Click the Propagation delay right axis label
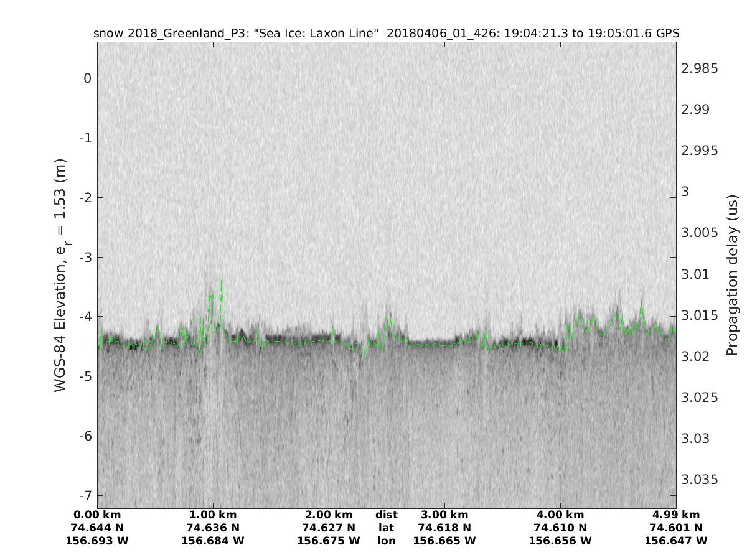747x560 pixels. (x=732, y=275)
